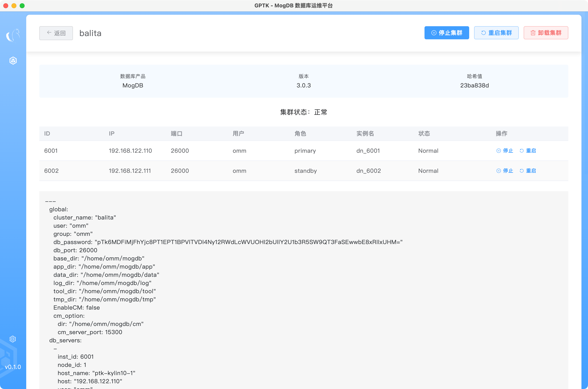588x389 pixels.
Task: Click the cm_option: line in config
Action: click(69, 316)
